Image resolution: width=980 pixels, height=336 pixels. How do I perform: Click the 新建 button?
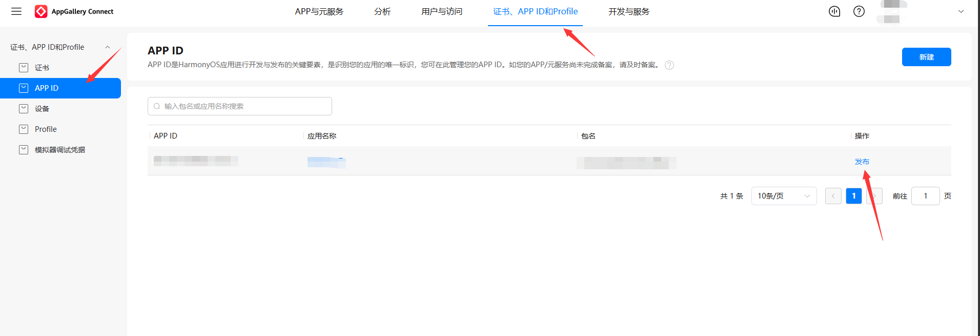(926, 57)
